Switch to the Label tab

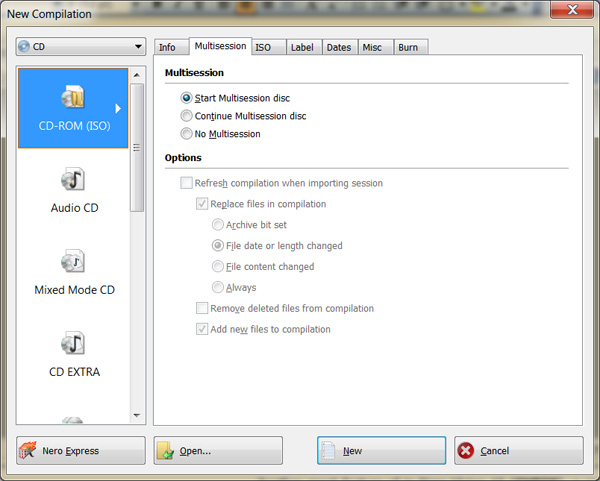coord(304,47)
